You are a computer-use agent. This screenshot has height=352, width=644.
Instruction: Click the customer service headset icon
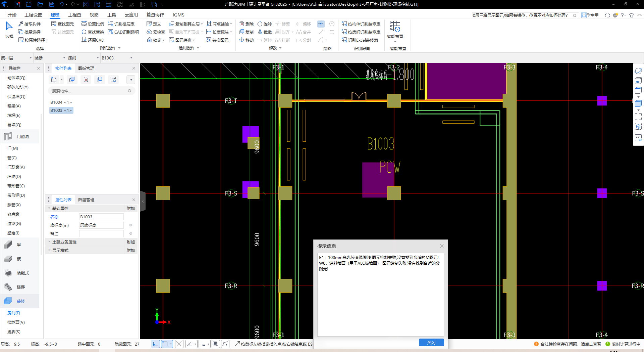[607, 15]
